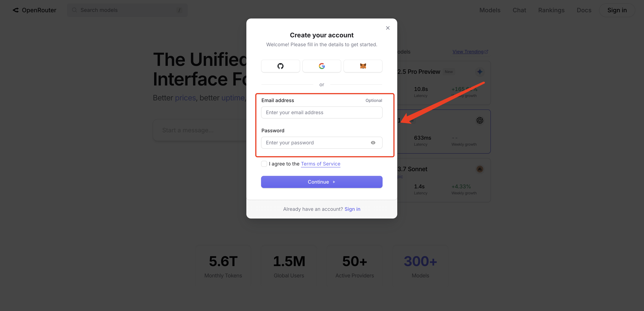Focus the password input field
This screenshot has height=311, width=644.
[x=315, y=143]
